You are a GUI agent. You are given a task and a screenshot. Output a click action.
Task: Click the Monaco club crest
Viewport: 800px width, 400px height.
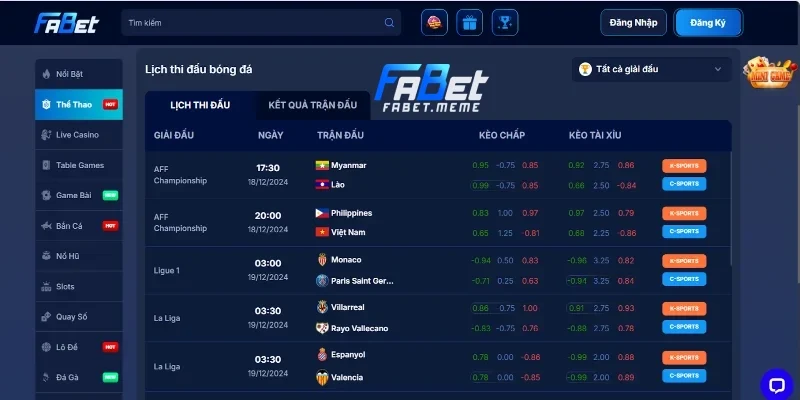point(322,260)
